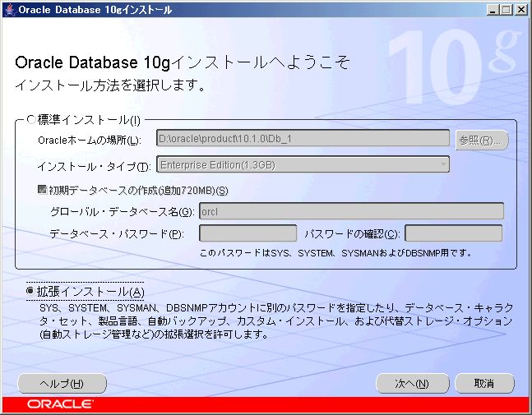Click the インストール方法を選択します heading
Image resolution: width=532 pixels, height=415 pixels.
point(110,85)
